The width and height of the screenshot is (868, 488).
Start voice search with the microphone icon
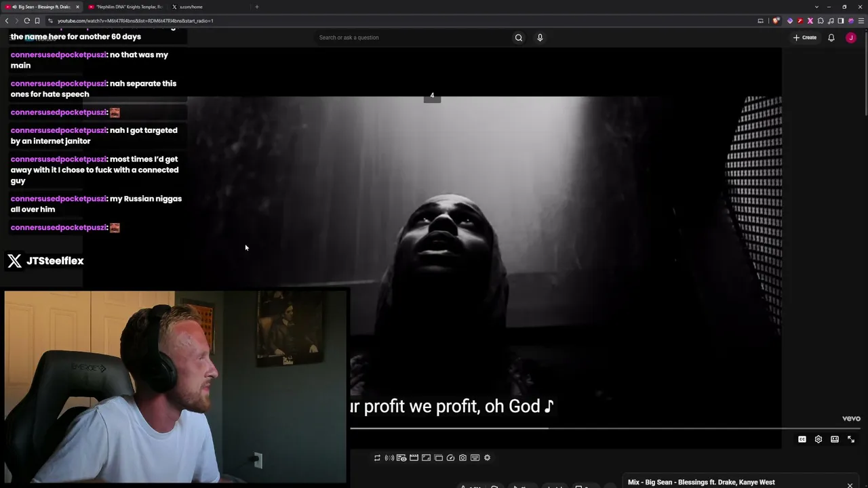(540, 37)
